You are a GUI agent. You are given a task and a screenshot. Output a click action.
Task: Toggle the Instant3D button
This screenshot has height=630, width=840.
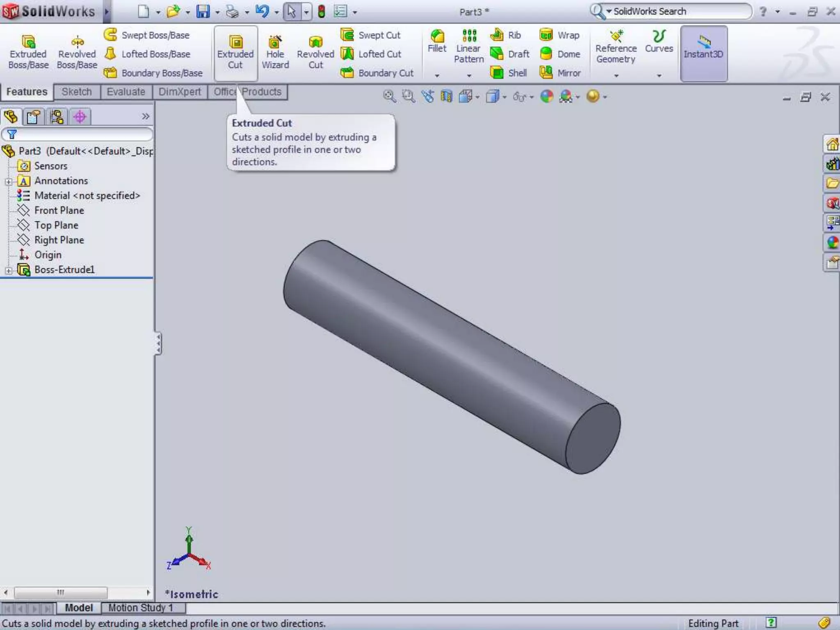tap(703, 53)
